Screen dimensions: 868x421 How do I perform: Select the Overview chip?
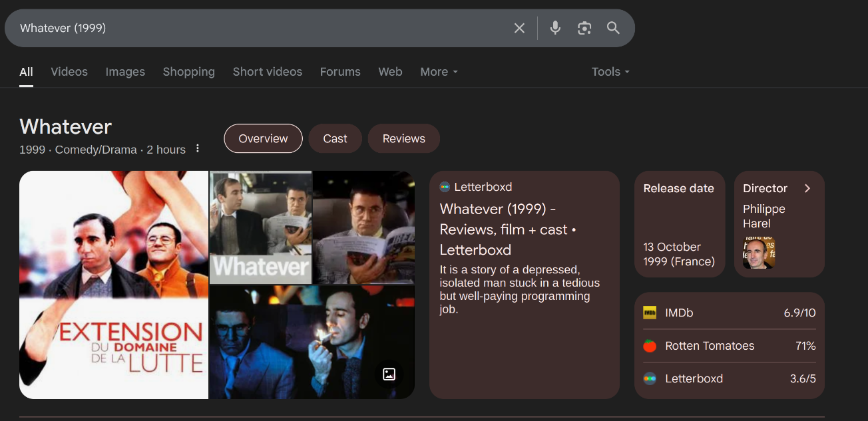tap(263, 138)
